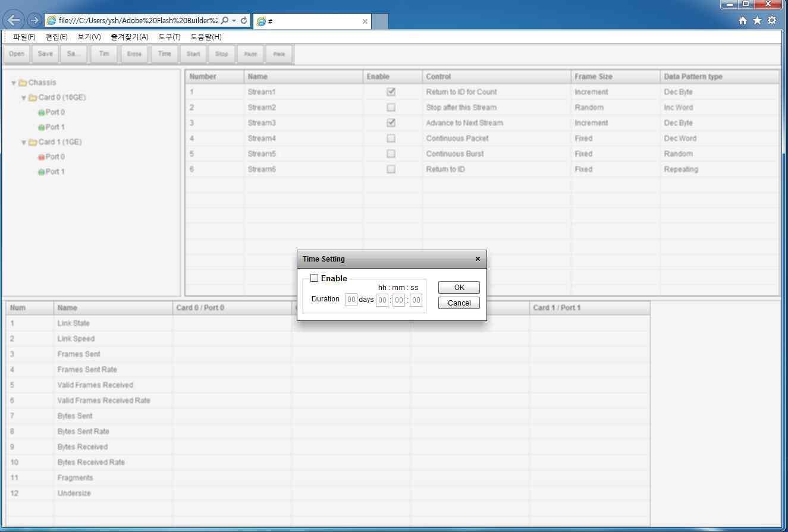Select the 'Undersize' row
Screen dimensions: 788x532
pos(328,493)
